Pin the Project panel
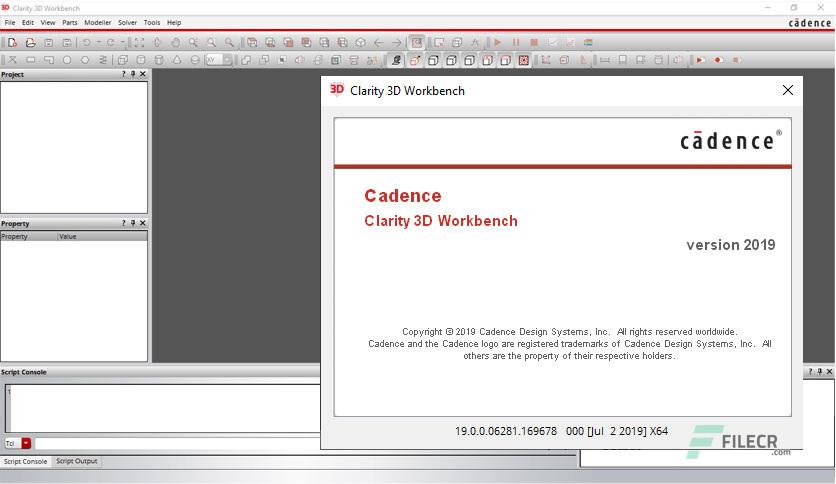 click(133, 74)
